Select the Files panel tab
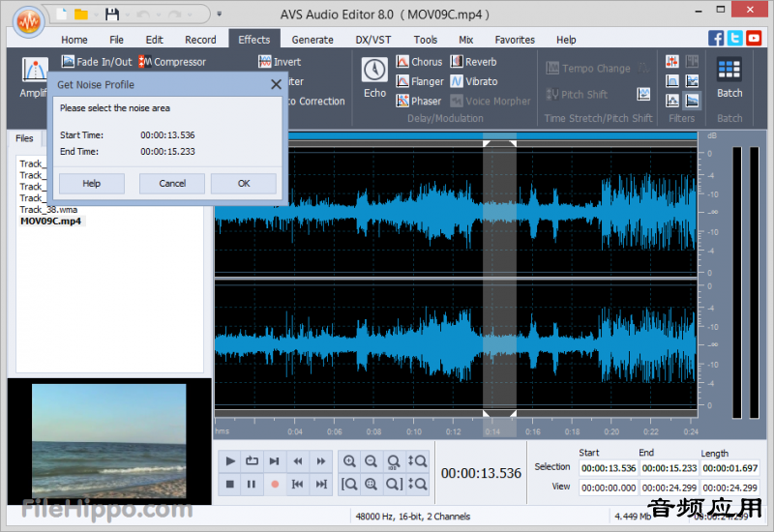Image resolution: width=774 pixels, height=532 pixels. point(24,138)
